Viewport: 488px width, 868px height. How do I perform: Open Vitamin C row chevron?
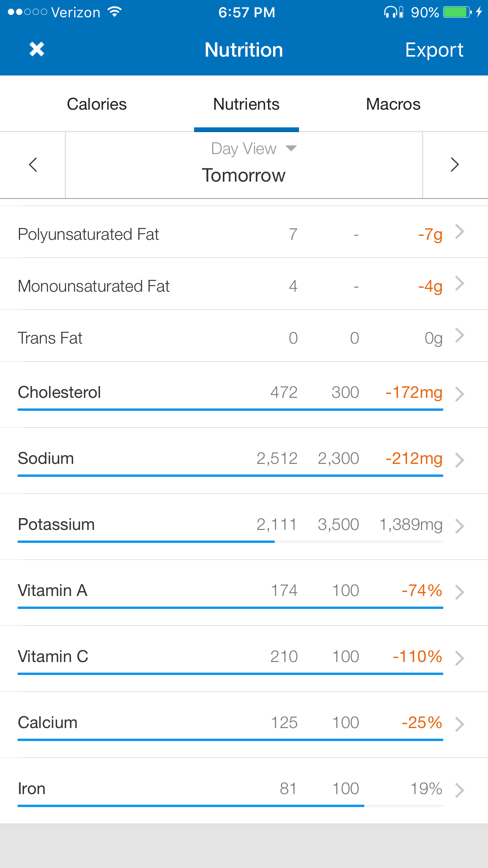pyautogui.click(x=460, y=658)
